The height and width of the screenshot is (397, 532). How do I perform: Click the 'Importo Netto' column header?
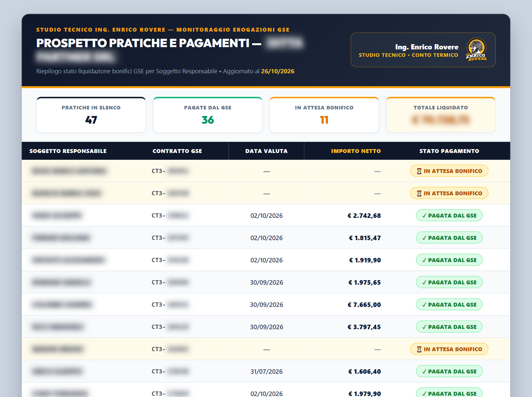click(x=356, y=151)
